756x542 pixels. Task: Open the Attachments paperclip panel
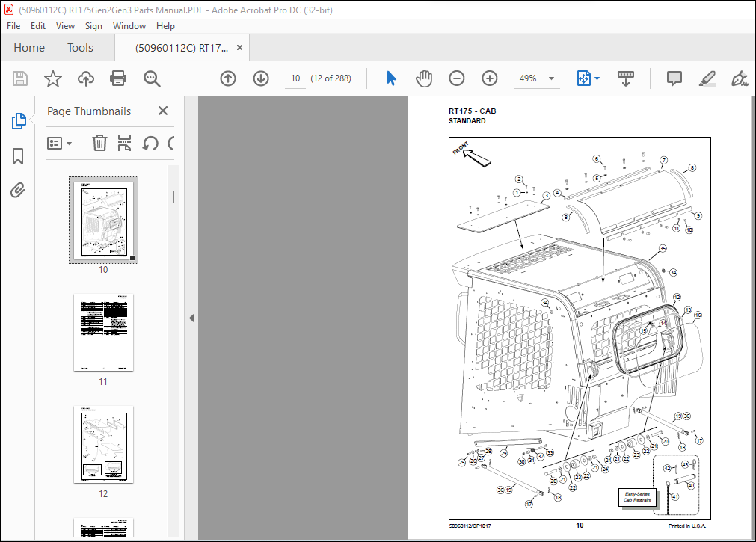[18, 190]
